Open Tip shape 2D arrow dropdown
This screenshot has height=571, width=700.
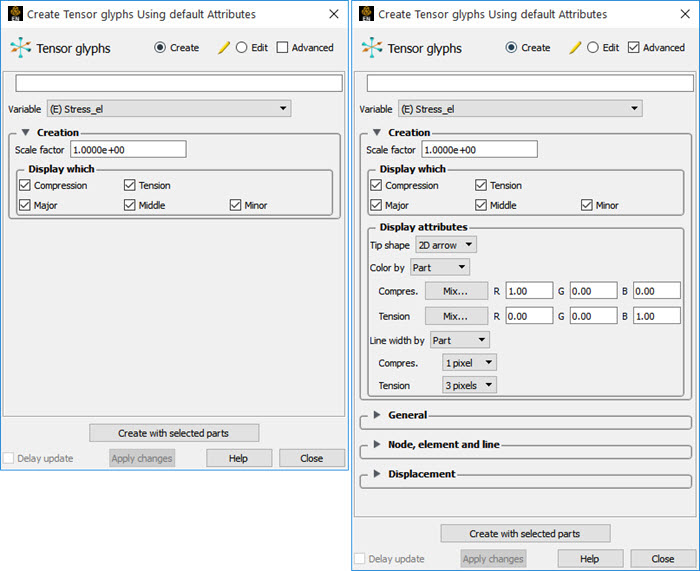tap(446, 245)
